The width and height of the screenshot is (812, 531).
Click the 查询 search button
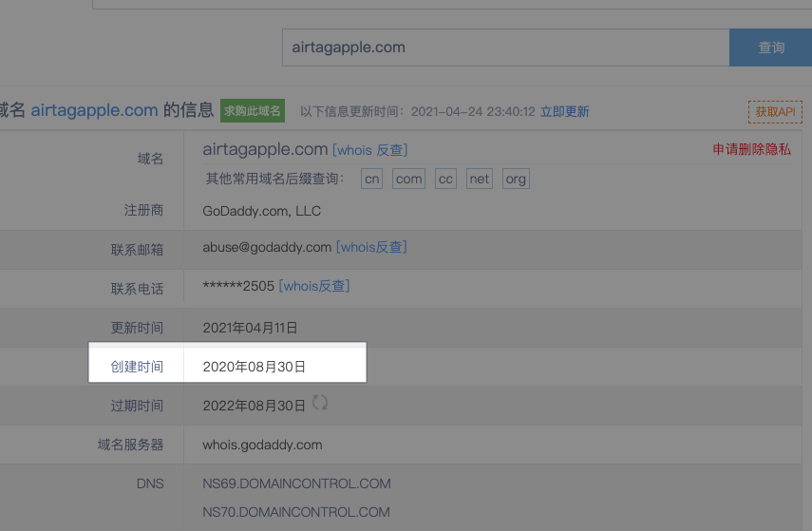coord(770,47)
